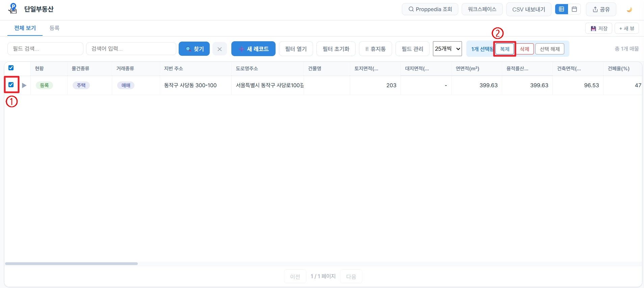Click the 건물명 column header
Image resolution: width=644 pixels, height=288 pixels.
click(327, 69)
